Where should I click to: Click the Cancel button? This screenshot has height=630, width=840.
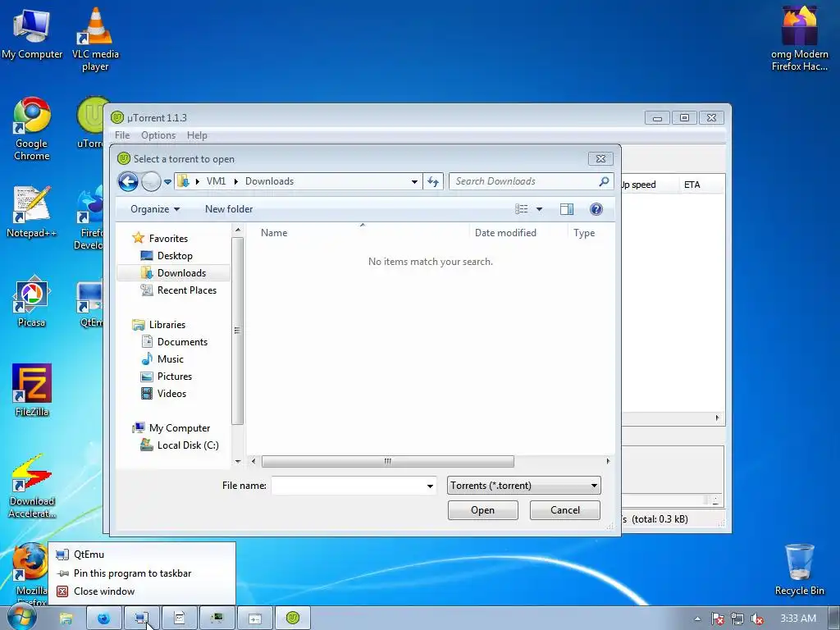tap(564, 510)
